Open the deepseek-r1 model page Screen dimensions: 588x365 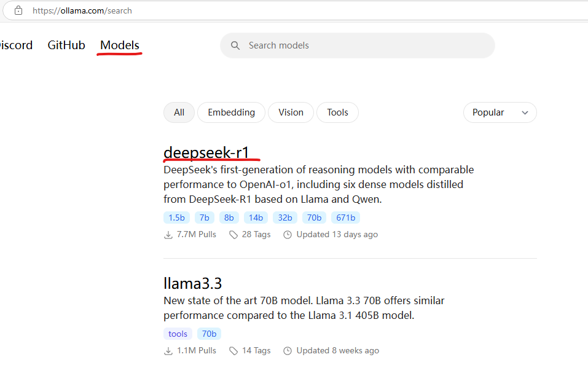click(206, 152)
